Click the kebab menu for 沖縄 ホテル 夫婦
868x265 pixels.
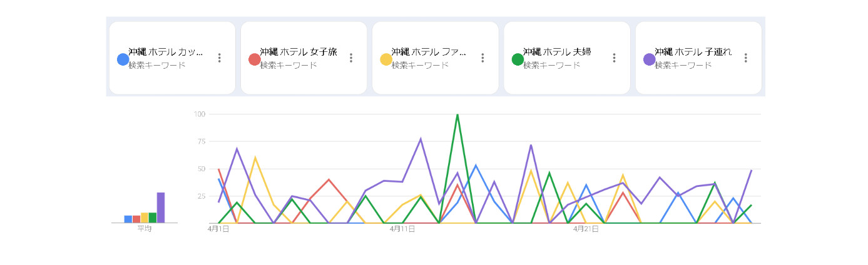pos(615,58)
